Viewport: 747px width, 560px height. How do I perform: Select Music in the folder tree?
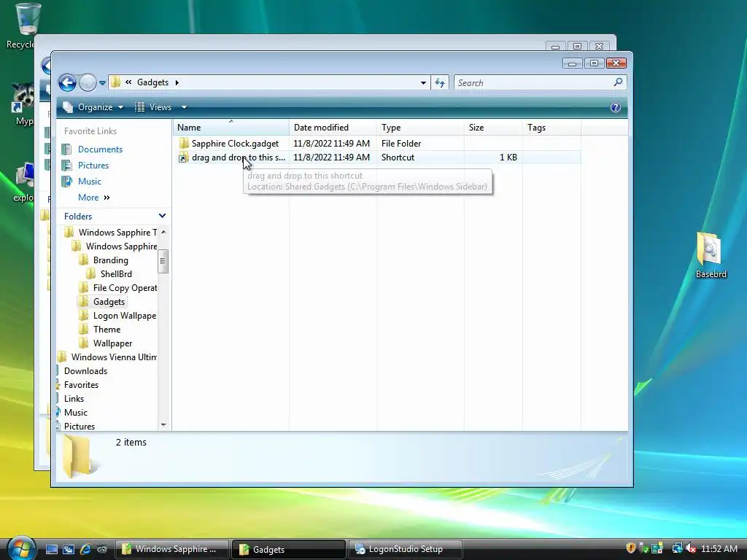tap(76, 413)
